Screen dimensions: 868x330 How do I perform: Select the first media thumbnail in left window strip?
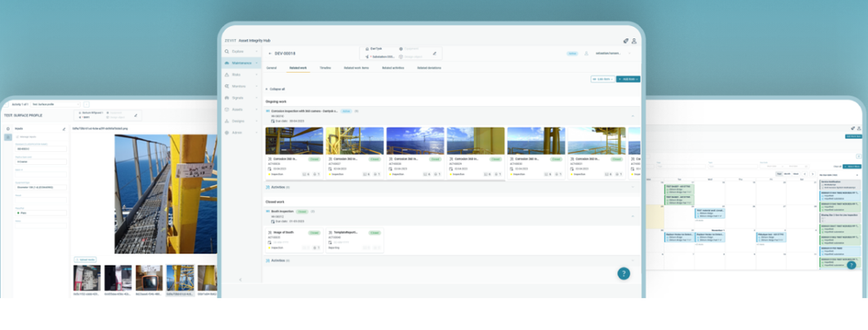[87, 278]
